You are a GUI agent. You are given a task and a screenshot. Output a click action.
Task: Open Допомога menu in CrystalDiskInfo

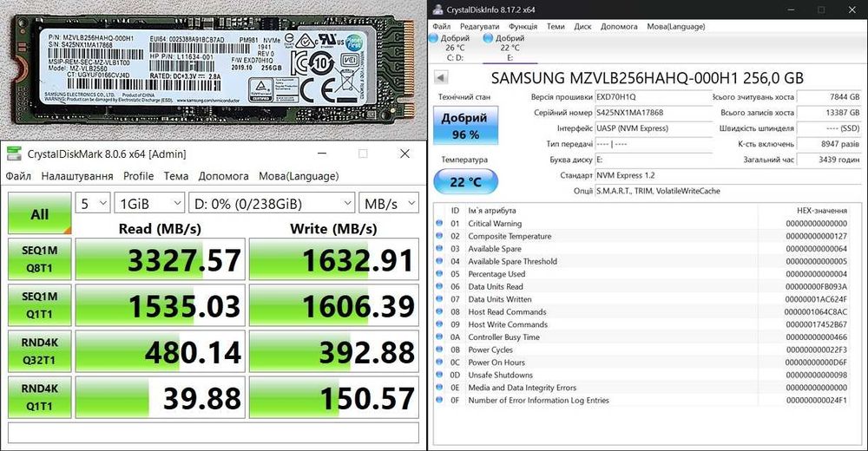(x=619, y=26)
